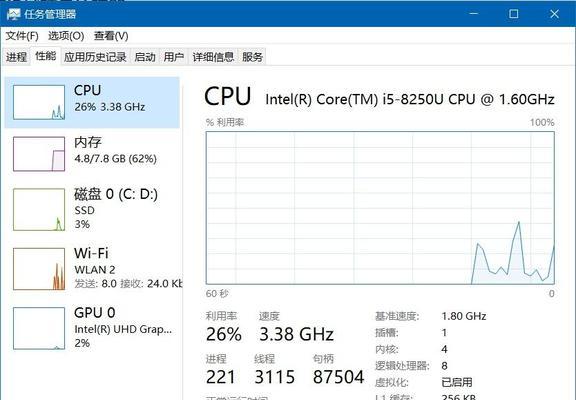
Task: Maximize the Task Manager window
Action: (x=514, y=14)
